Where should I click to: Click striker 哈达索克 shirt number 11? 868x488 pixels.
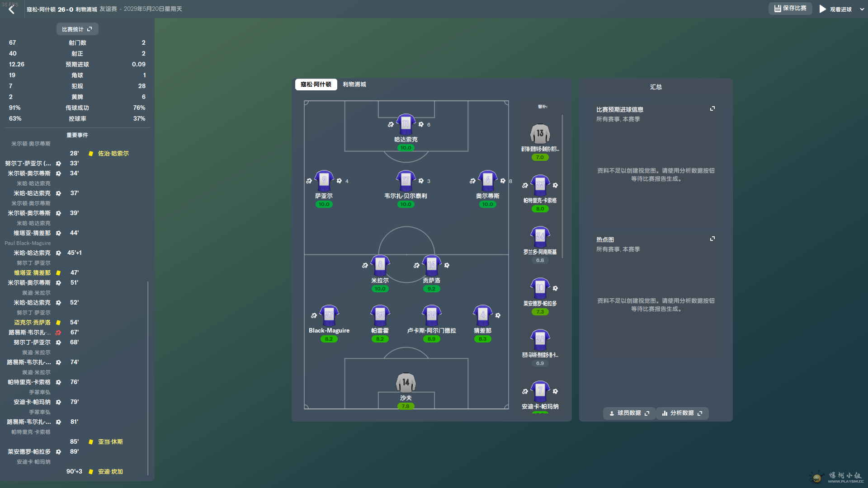pos(406,124)
